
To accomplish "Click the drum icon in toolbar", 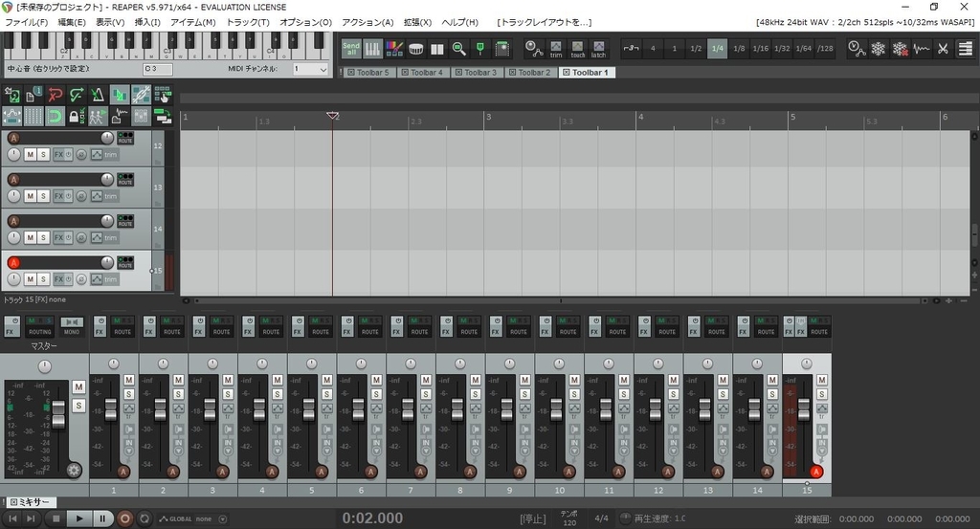I will (415, 48).
